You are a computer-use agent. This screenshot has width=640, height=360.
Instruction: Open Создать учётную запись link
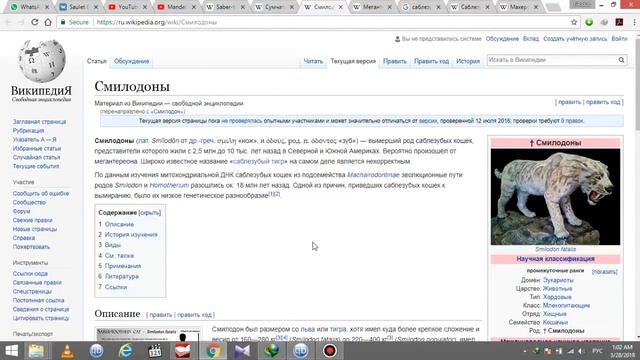point(575,39)
